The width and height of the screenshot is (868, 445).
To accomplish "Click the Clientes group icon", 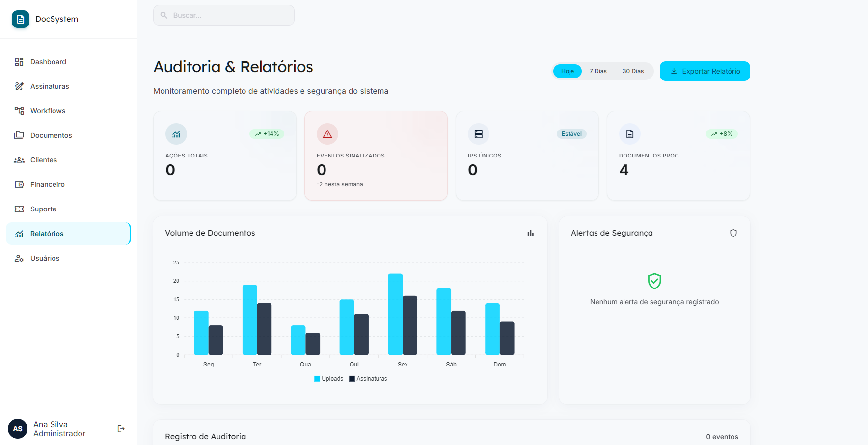I will click(x=19, y=160).
